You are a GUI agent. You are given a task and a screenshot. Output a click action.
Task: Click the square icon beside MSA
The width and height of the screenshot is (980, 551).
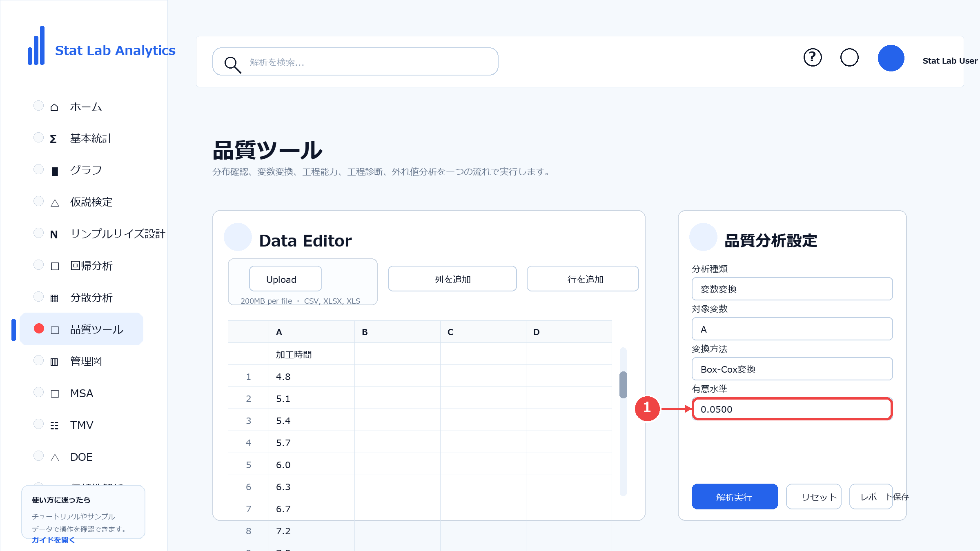click(55, 393)
